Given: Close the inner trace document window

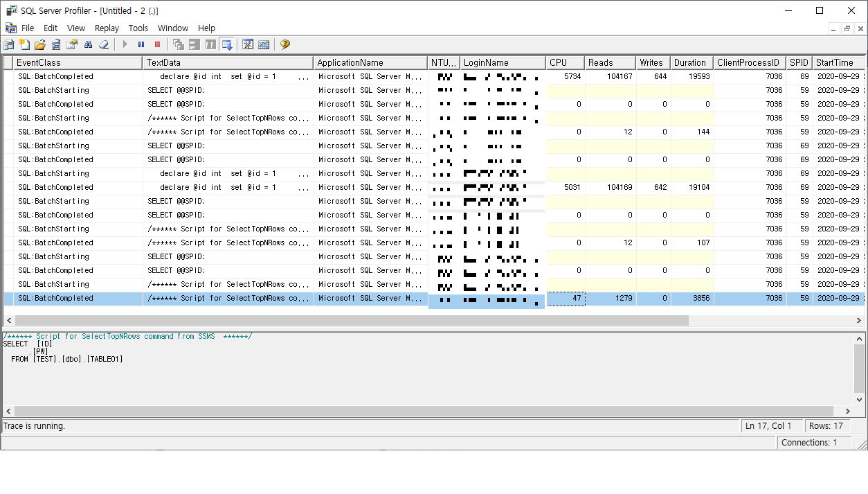Looking at the screenshot, I should click(860, 28).
